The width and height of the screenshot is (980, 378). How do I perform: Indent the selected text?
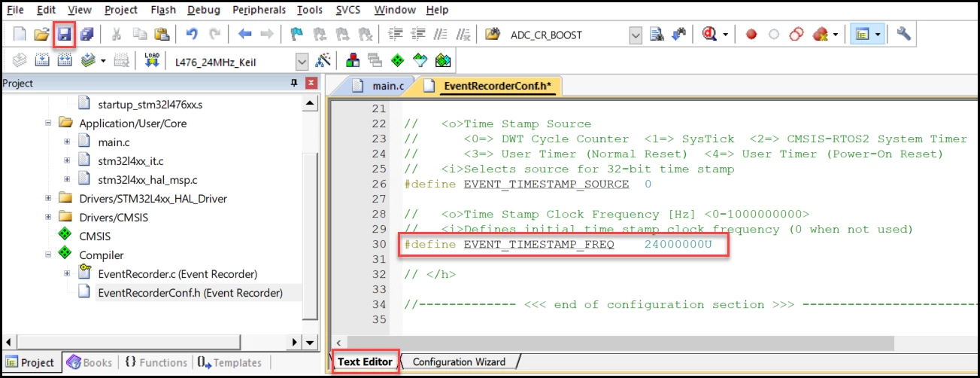pyautogui.click(x=396, y=35)
